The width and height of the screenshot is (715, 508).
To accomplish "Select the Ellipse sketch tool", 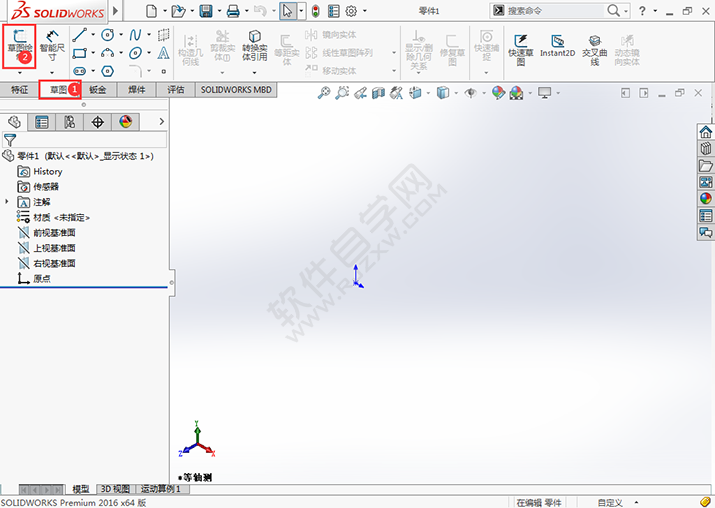I will point(135,53).
